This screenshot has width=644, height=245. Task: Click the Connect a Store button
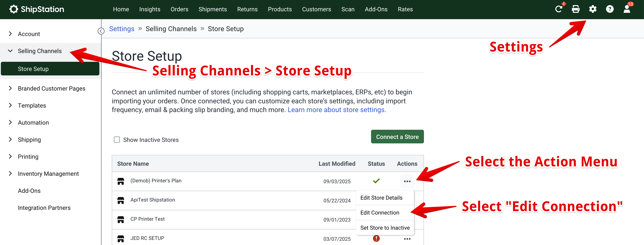397,137
